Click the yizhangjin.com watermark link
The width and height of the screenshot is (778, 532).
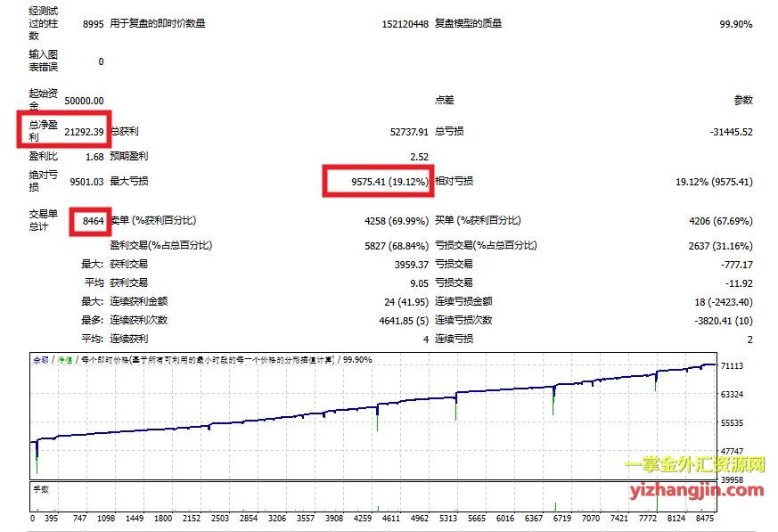(693, 489)
